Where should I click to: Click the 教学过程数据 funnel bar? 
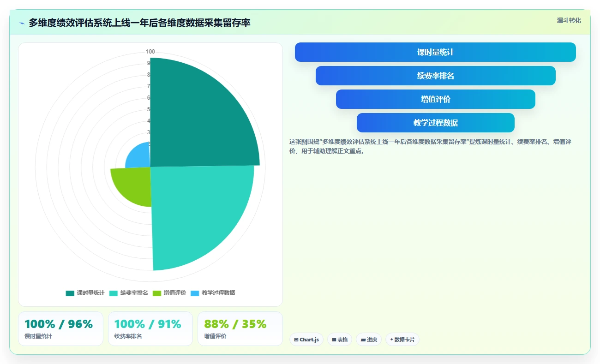tap(435, 123)
